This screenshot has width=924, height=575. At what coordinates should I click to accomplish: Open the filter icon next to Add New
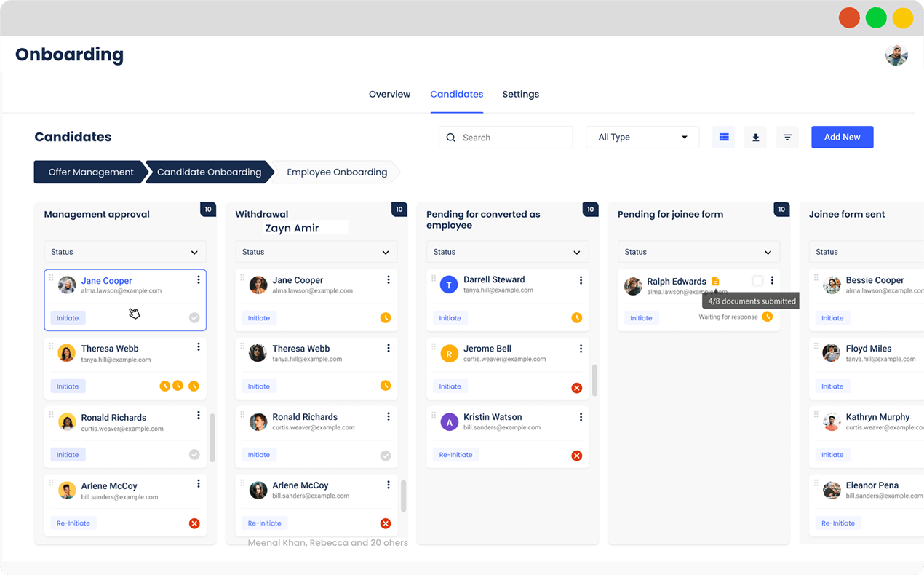(787, 137)
